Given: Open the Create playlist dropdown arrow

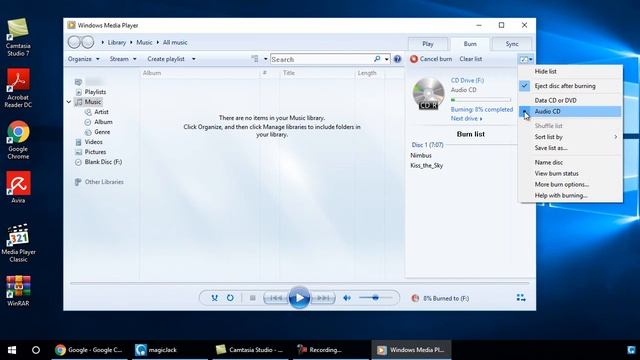Looking at the screenshot, I should (193, 59).
